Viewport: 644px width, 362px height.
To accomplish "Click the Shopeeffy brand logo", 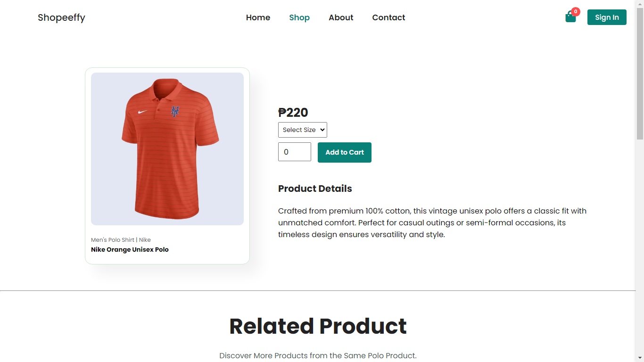I will pos(61,17).
